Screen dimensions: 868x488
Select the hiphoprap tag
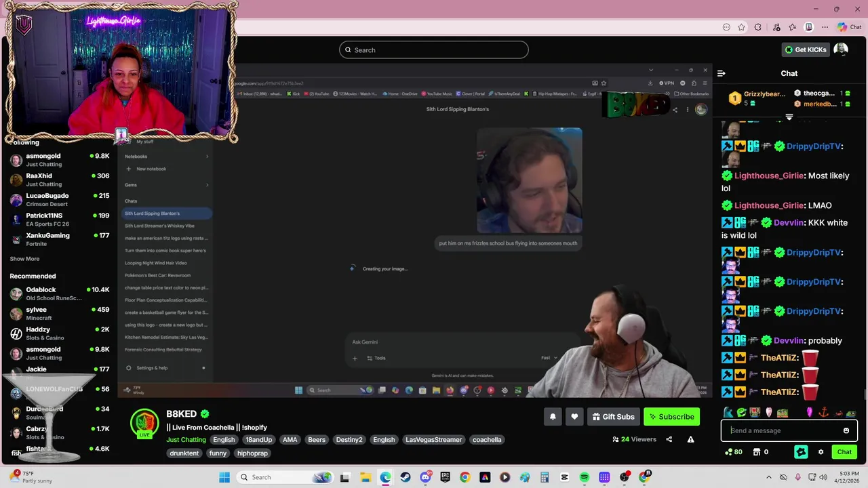(252, 453)
